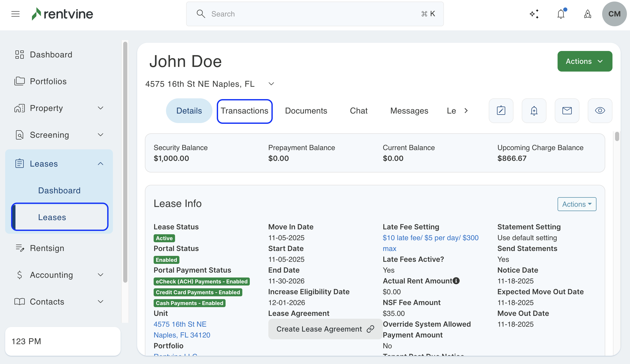Toggle the eye view icon
Viewport: 630px width, 364px height.
coord(600,111)
